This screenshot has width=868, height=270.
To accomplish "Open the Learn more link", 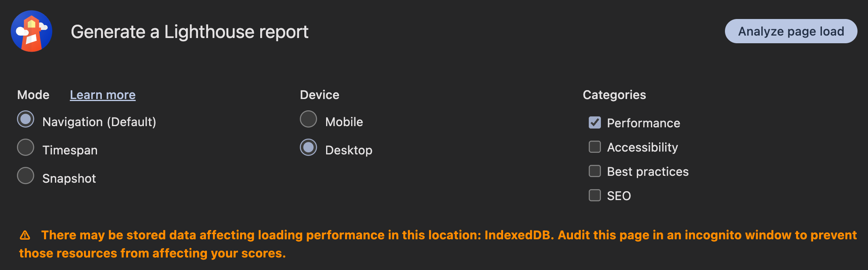I will (x=103, y=95).
